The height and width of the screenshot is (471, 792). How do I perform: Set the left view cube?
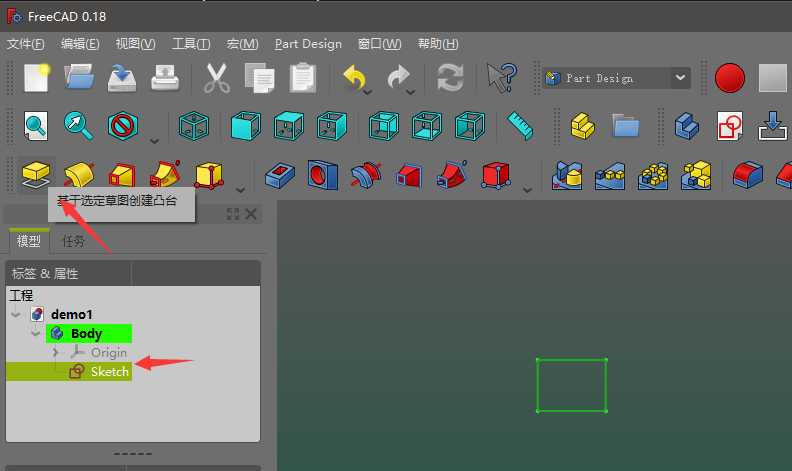pyautogui.click(x=470, y=126)
